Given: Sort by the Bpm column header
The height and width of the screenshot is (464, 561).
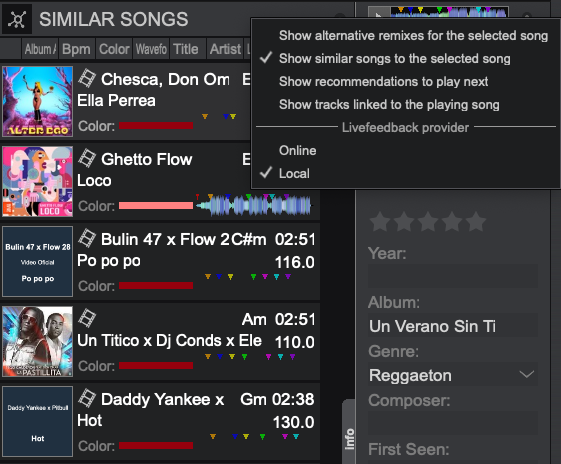Looking at the screenshot, I should [x=76, y=49].
